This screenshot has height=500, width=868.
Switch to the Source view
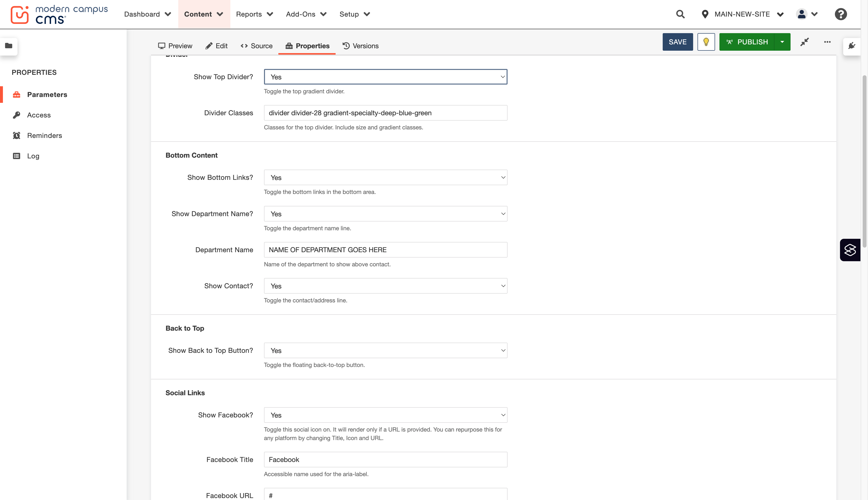pyautogui.click(x=256, y=46)
